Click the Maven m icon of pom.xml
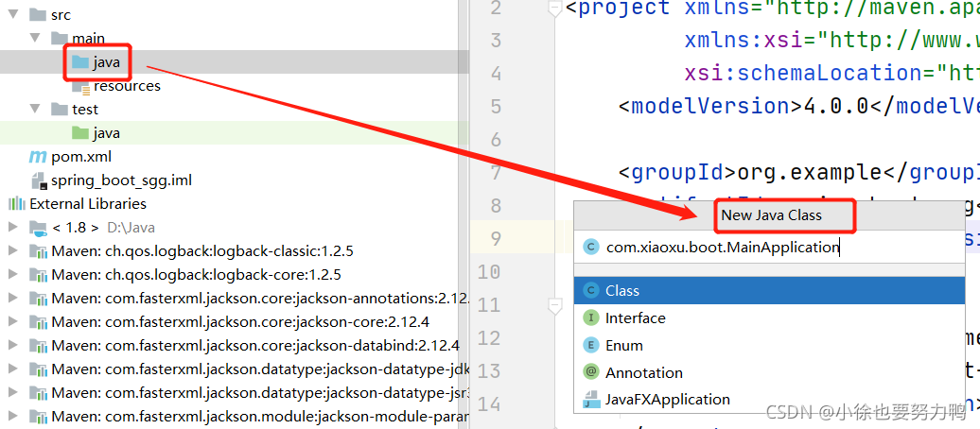 pos(38,157)
